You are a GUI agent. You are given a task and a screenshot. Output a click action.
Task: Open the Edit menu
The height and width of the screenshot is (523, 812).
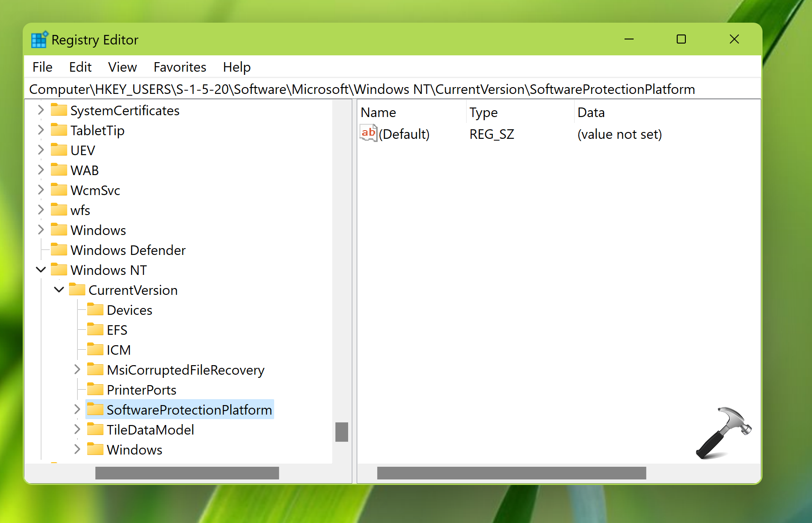pos(80,67)
